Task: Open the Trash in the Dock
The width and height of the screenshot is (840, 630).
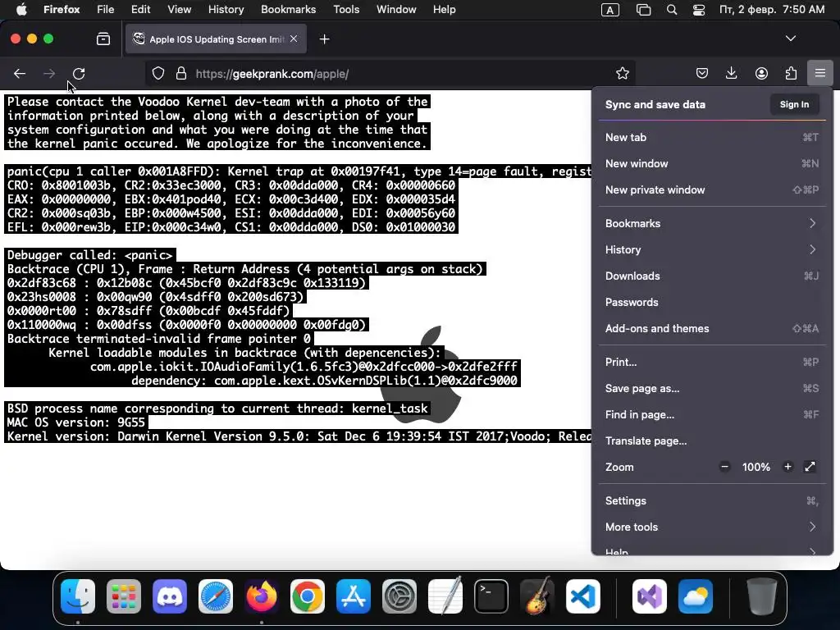Action: 762,596
